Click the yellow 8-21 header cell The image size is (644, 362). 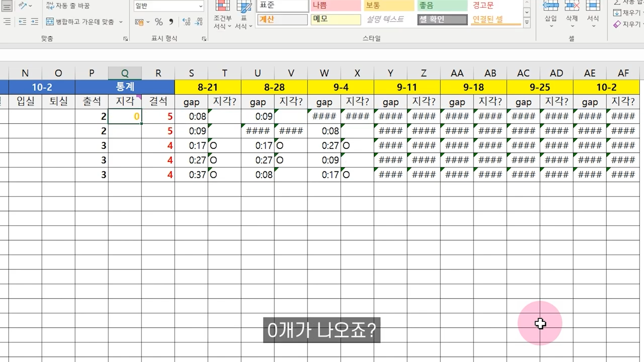pyautogui.click(x=208, y=87)
